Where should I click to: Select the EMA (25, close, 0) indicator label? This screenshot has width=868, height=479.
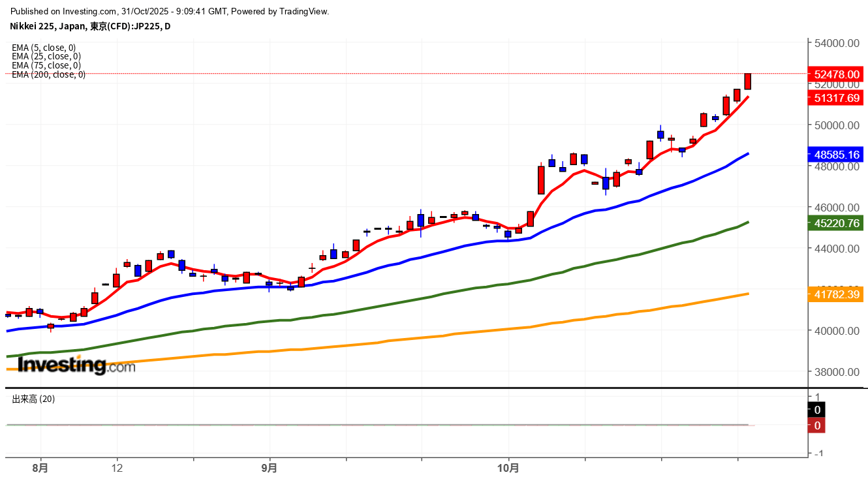coord(46,56)
